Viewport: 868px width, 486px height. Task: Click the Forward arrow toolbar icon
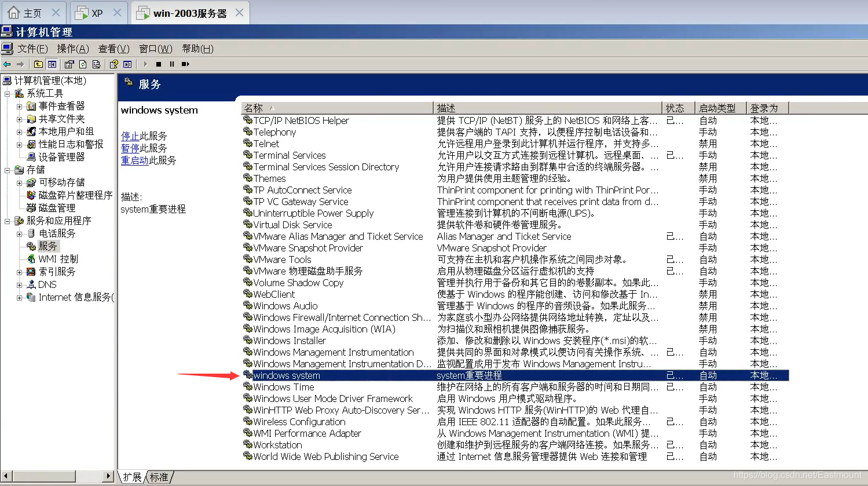click(20, 64)
